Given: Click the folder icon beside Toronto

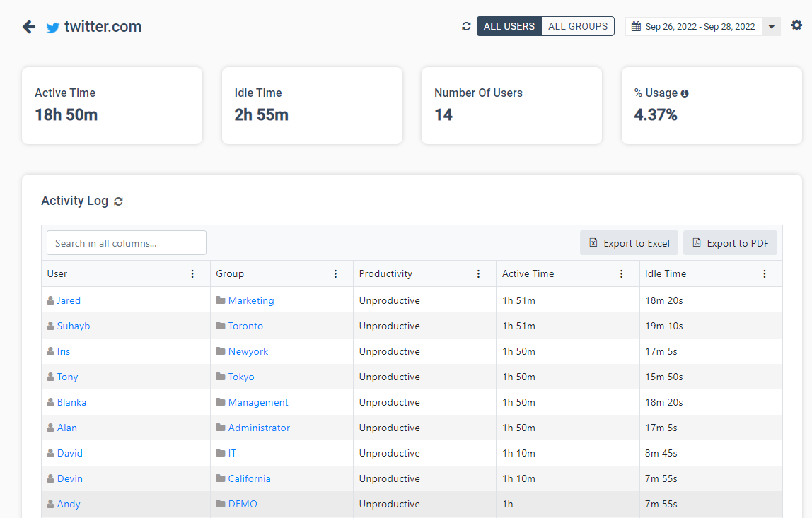Looking at the screenshot, I should [x=221, y=326].
